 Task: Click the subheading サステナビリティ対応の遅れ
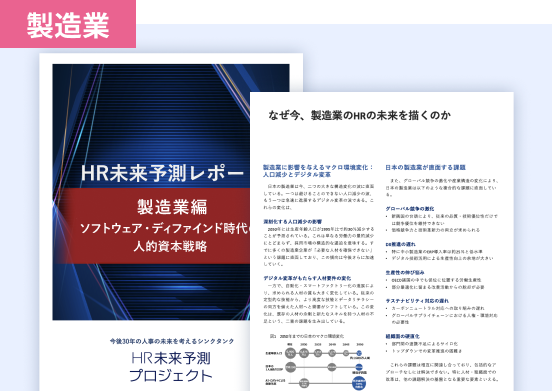coord(417,301)
